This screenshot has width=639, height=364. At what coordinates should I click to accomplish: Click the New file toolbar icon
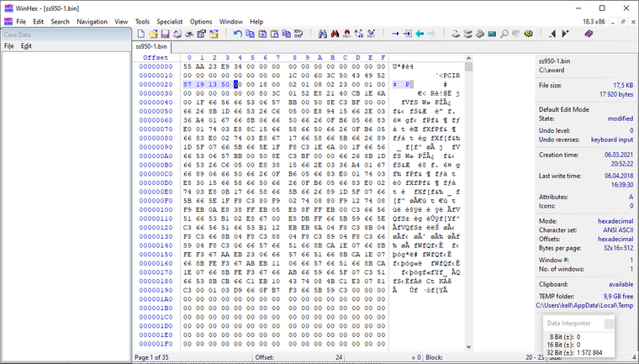140,34
